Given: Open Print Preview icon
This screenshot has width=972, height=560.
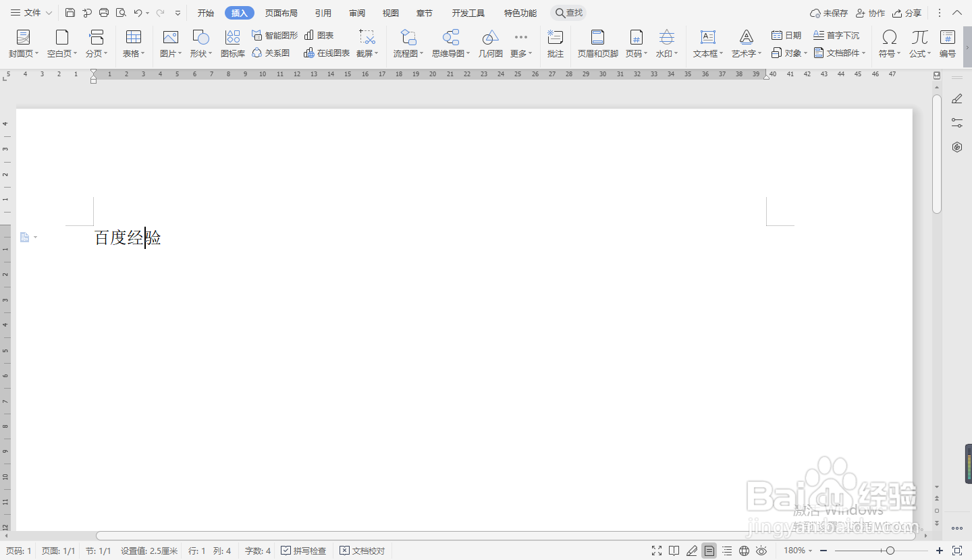Looking at the screenshot, I should click(121, 13).
